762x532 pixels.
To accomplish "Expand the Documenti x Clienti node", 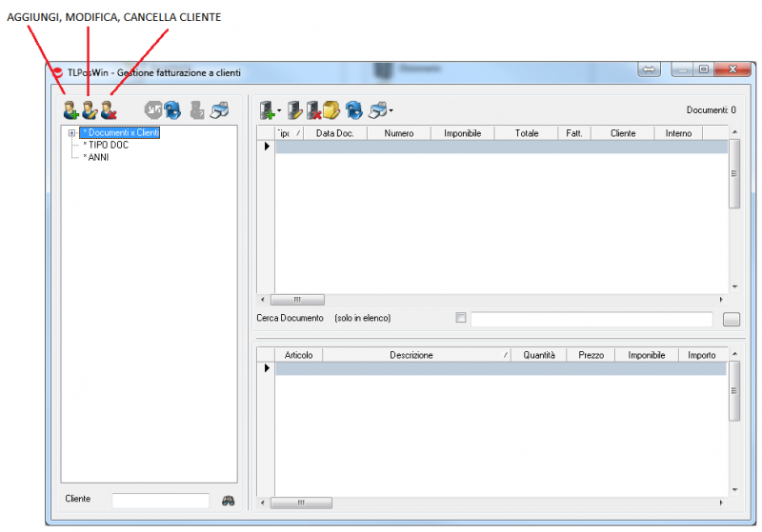I will [x=71, y=132].
